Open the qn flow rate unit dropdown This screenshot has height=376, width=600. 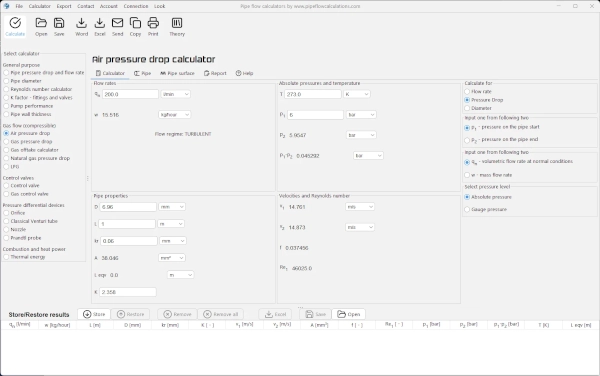pos(176,94)
